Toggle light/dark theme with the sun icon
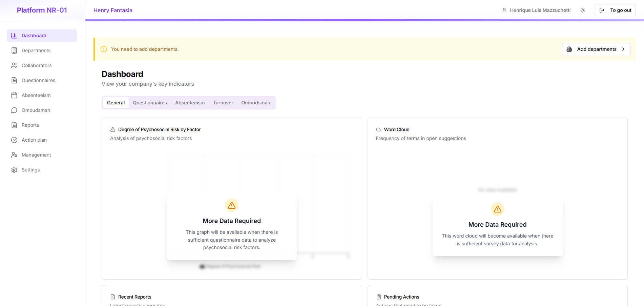This screenshot has height=306, width=644. click(x=583, y=10)
